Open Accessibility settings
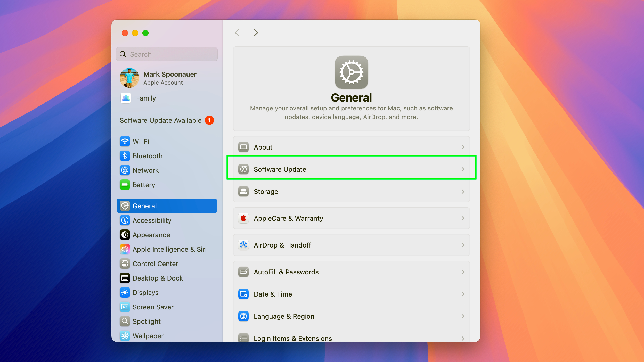Image resolution: width=644 pixels, height=362 pixels. [x=152, y=220]
